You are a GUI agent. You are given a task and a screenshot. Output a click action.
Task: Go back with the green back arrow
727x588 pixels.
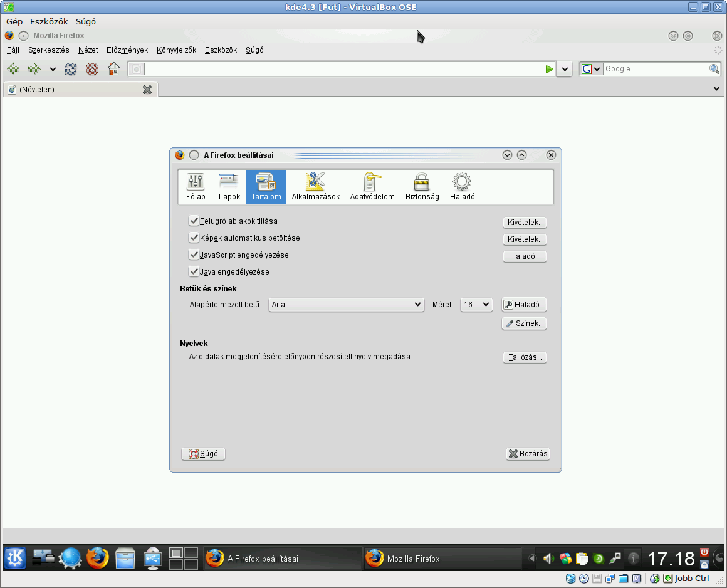tap(13, 69)
